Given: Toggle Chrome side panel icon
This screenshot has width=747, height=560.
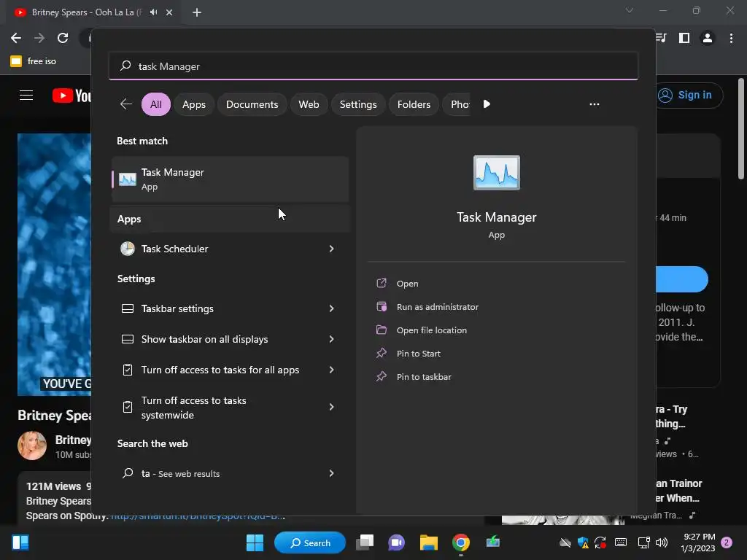Looking at the screenshot, I should (684, 38).
